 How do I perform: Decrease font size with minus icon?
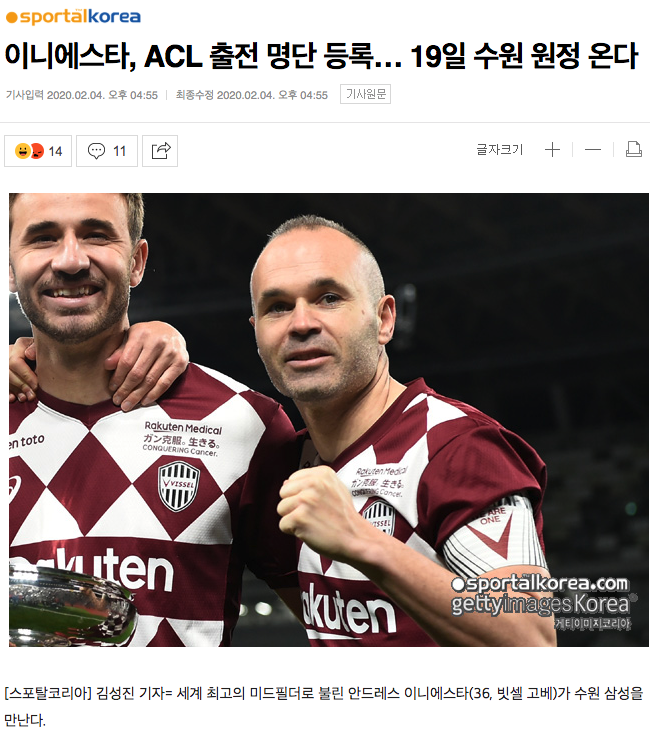pos(592,150)
